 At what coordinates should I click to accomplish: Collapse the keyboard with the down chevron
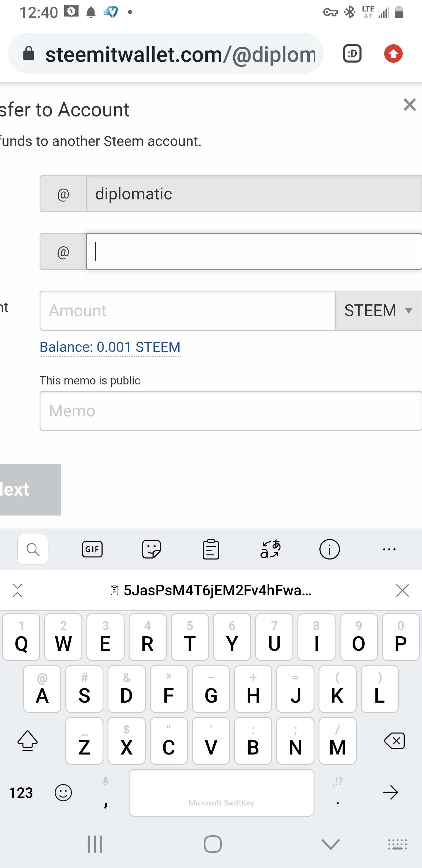click(330, 844)
